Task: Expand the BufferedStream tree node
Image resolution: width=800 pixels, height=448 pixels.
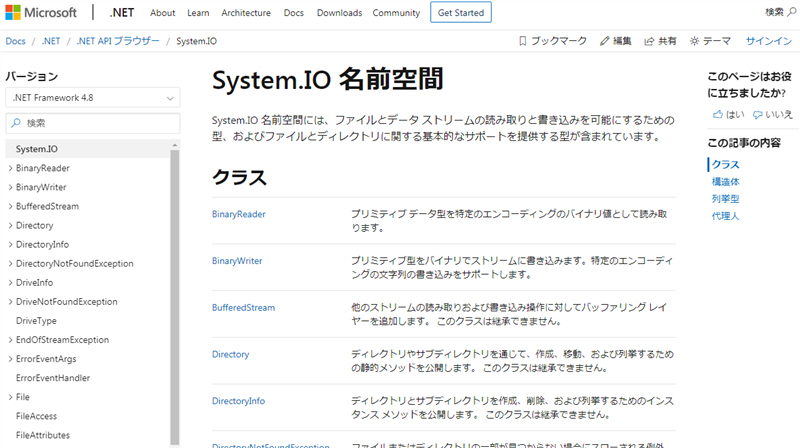Action: click(10, 206)
